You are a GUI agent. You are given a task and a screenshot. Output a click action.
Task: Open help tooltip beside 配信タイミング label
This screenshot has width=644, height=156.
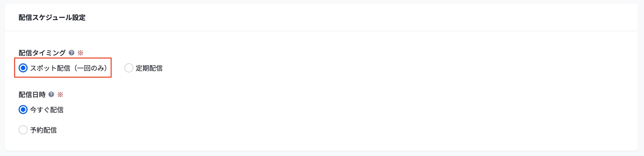pyautogui.click(x=71, y=53)
